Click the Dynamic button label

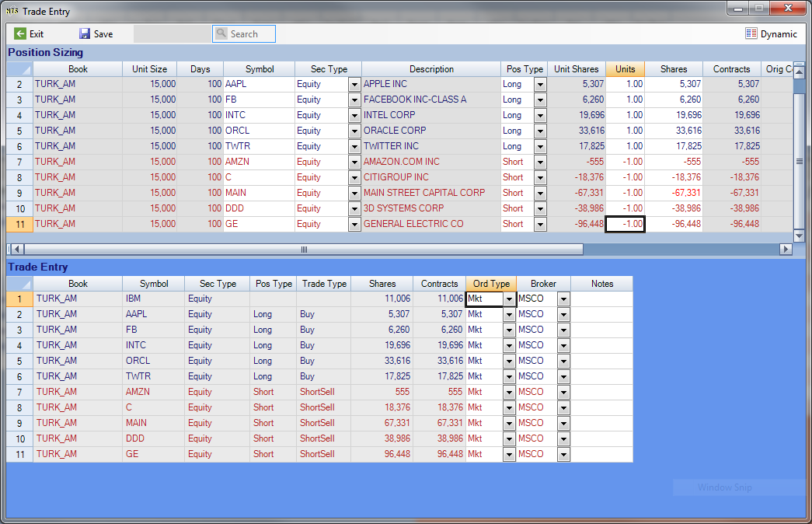779,34
